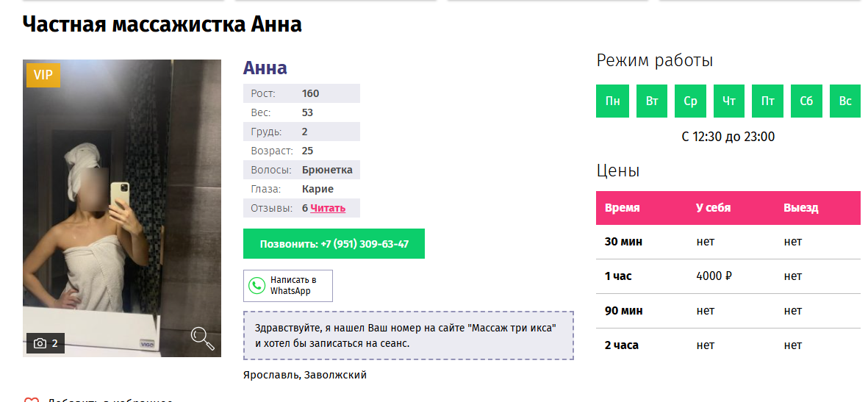
Task: Click the magnifier zoom icon on photo
Action: point(202,338)
